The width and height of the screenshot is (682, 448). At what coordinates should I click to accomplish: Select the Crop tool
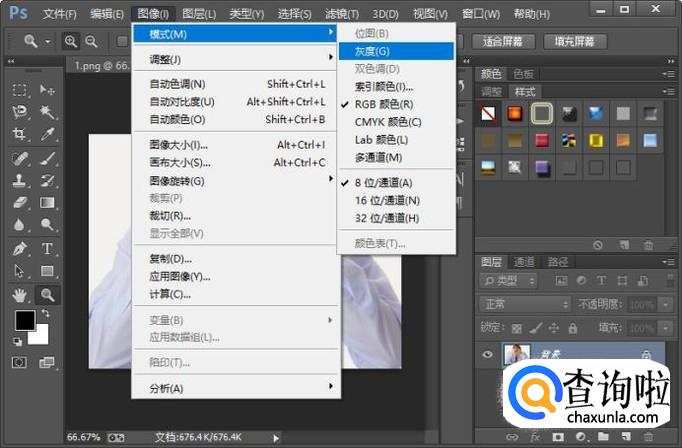click(x=19, y=135)
